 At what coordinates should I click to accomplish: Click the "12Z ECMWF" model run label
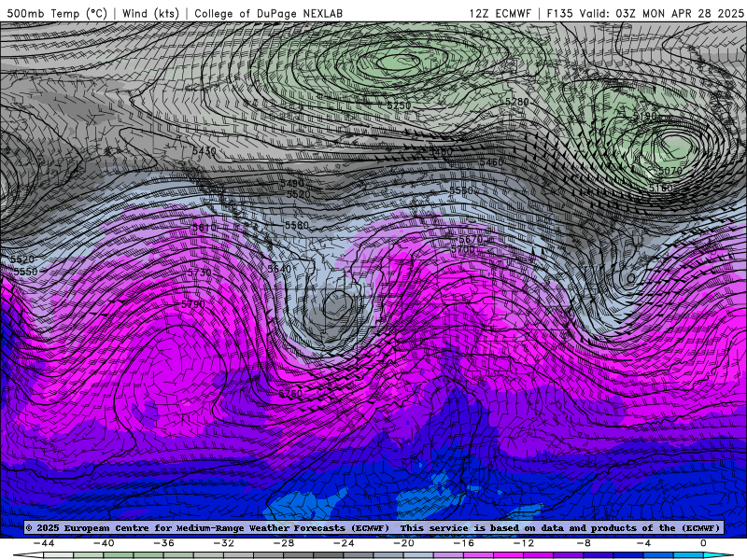pos(500,13)
